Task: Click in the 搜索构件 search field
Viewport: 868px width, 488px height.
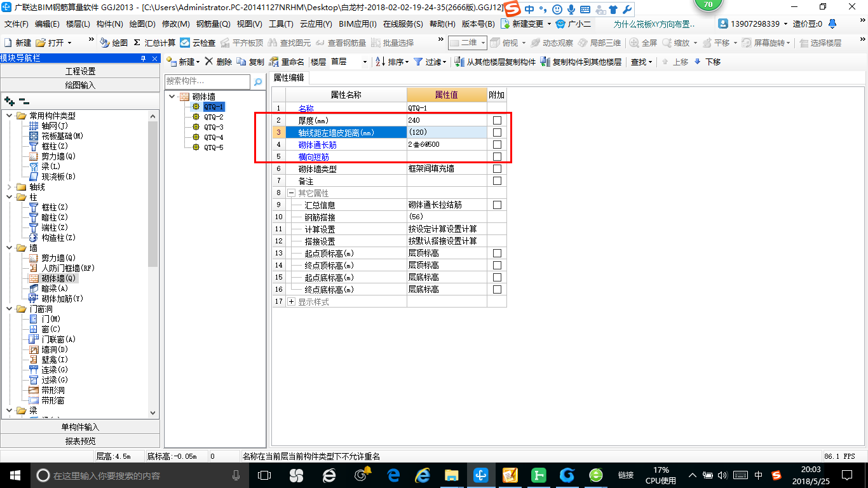Action: [208, 81]
